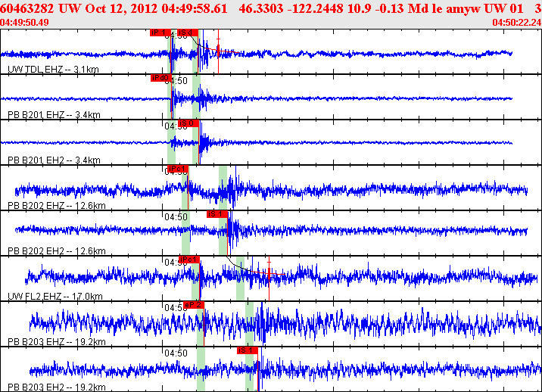Select the P pick flag on PB B201 EHZ
Viewport: 542px width, 392px height.
159,78
